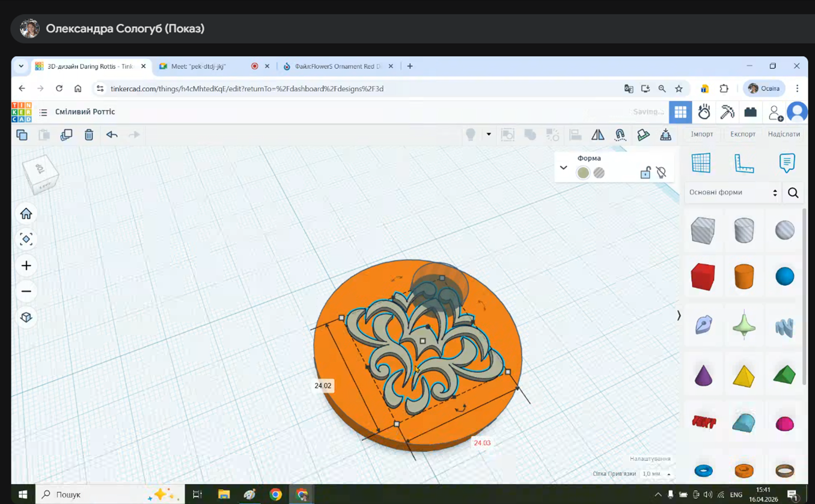
Task: Select the Ruler tool
Action: point(743,163)
